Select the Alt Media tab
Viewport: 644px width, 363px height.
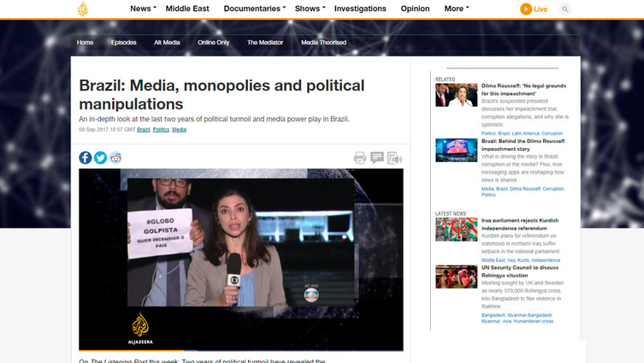(x=167, y=42)
